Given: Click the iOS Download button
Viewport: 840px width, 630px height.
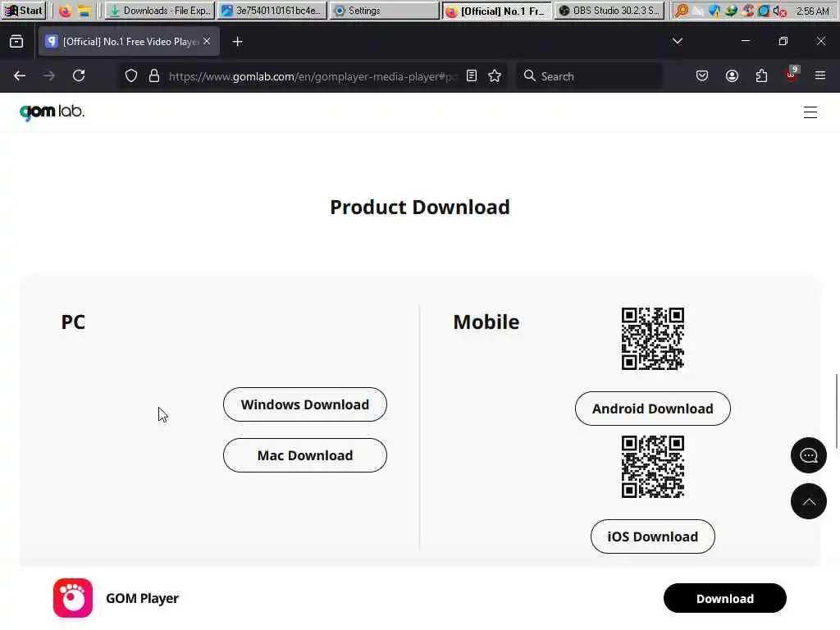Looking at the screenshot, I should pos(652,536).
